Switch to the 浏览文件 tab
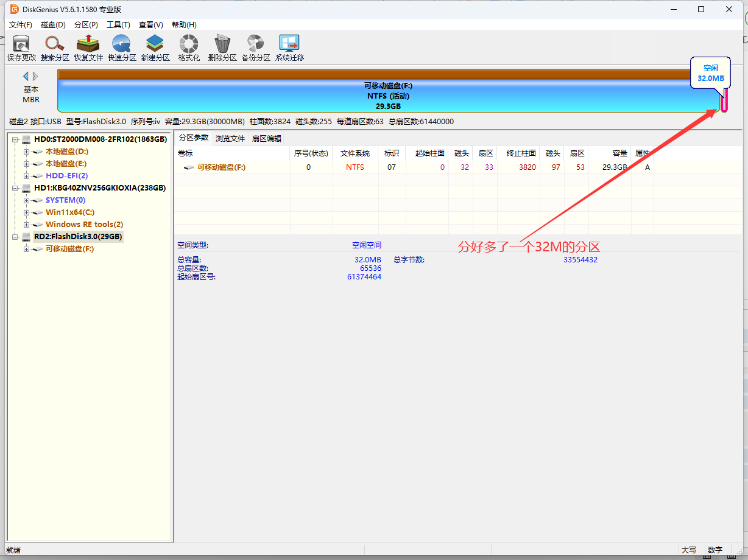748x560 pixels. (x=230, y=139)
